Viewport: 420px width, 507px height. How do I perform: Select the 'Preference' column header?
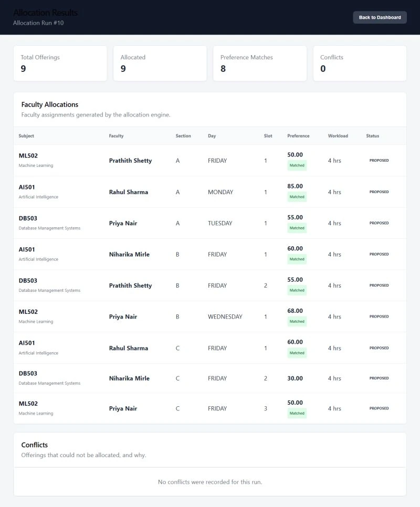coord(298,136)
